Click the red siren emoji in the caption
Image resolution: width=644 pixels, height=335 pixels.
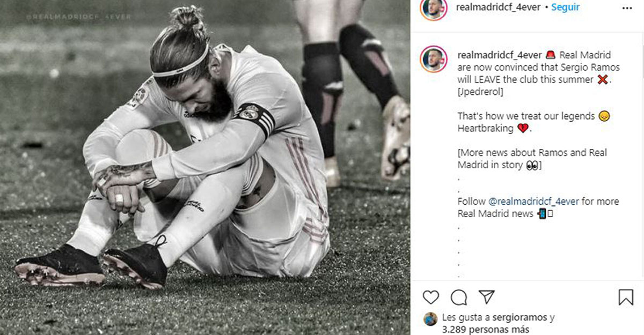pos(550,55)
